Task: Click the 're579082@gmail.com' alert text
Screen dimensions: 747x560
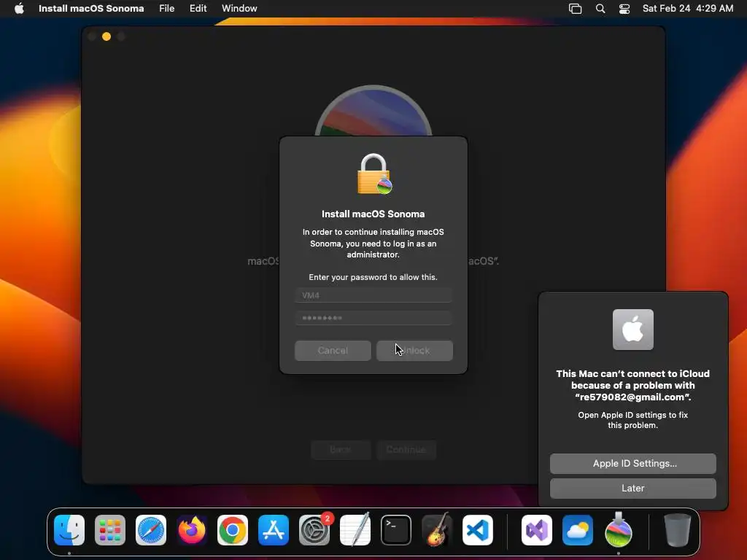Action: pyautogui.click(x=632, y=397)
